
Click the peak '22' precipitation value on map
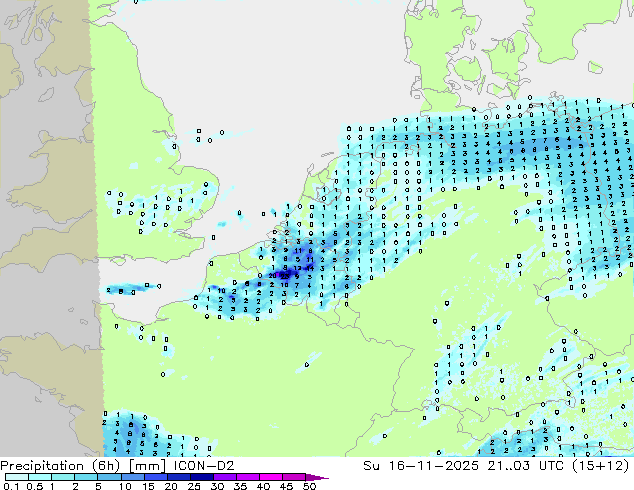click(285, 276)
